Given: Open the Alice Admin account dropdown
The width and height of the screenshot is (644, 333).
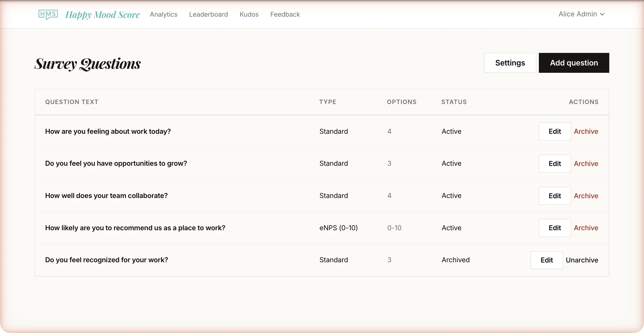Looking at the screenshot, I should [577, 14].
